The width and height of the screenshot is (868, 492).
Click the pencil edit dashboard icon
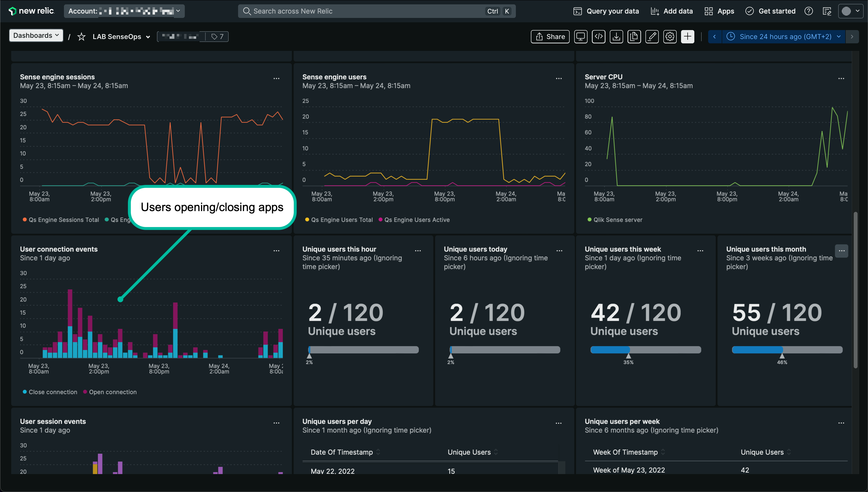coord(652,37)
